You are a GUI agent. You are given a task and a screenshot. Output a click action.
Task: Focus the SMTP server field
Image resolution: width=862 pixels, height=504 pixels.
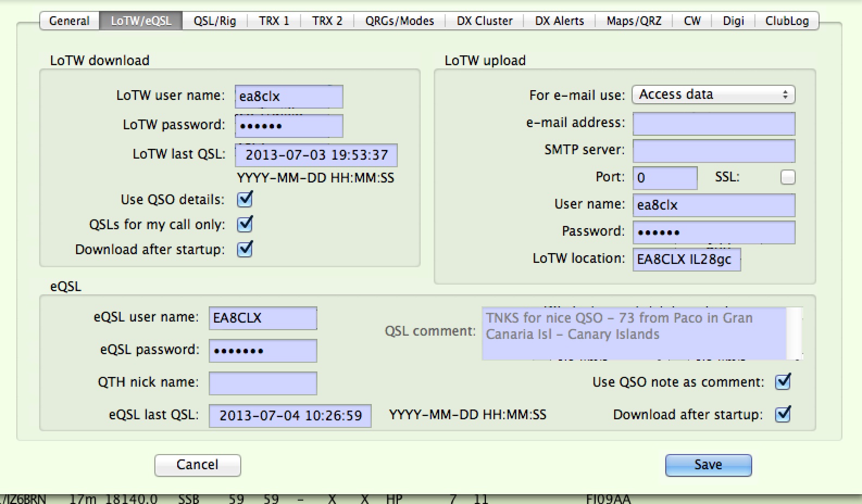click(714, 151)
